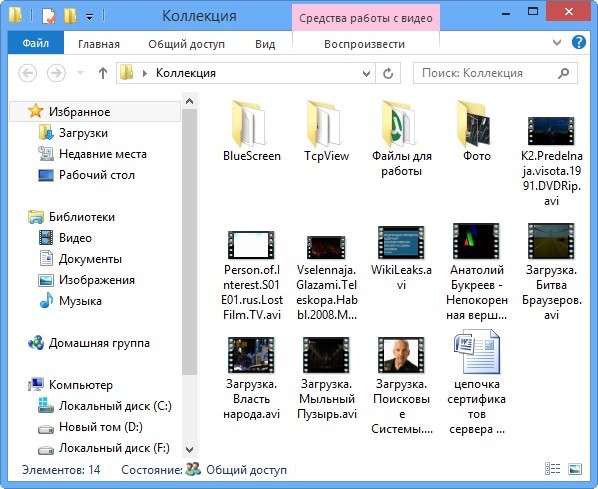The width and height of the screenshot is (598, 489).
Task: Select Локальный диск (C:) in navigation pane
Action: (x=105, y=406)
